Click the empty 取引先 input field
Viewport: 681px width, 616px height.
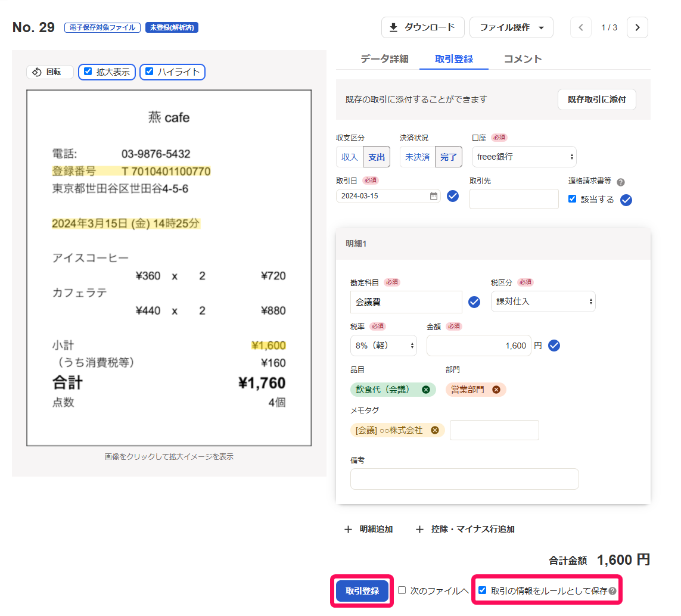[x=514, y=198]
